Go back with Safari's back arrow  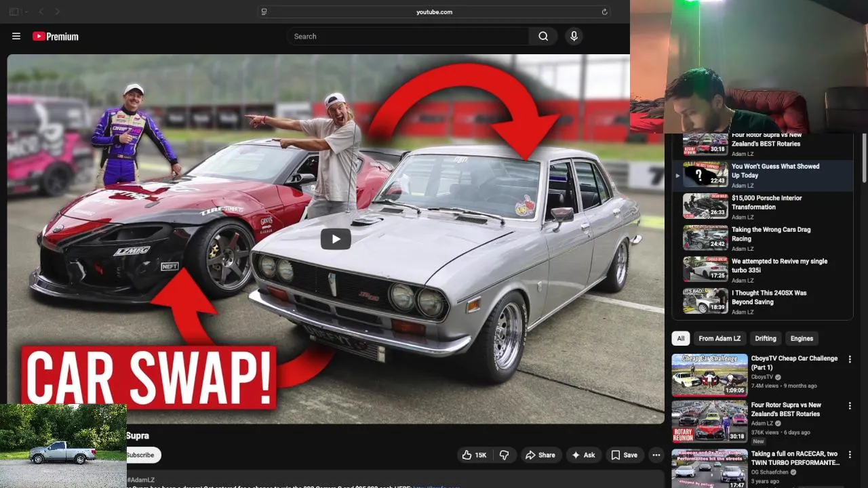(41, 12)
